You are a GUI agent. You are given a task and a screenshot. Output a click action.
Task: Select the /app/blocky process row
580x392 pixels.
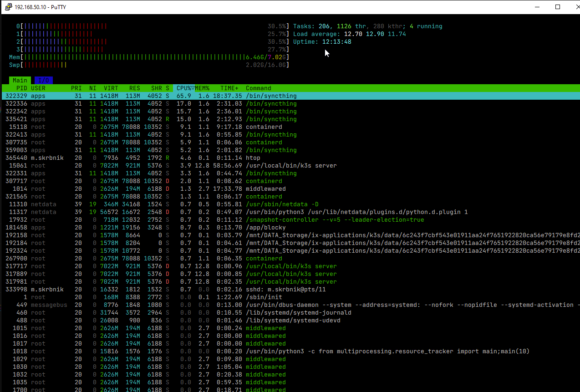[291, 228]
